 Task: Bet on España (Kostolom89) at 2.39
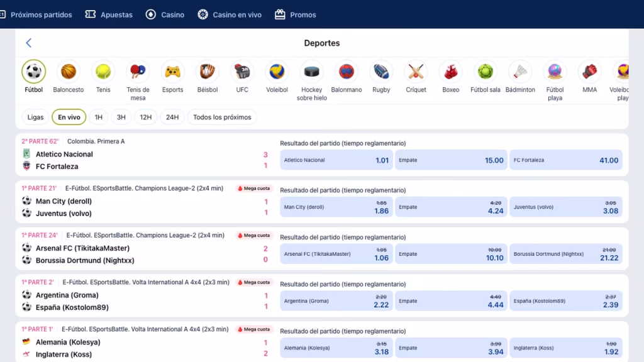coord(566,301)
